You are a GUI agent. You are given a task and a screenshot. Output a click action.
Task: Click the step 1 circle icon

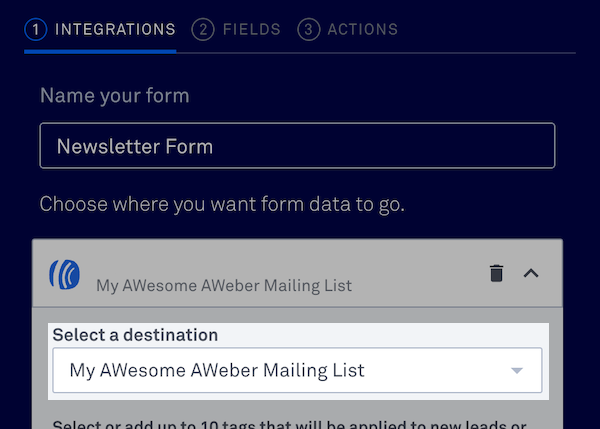37,29
